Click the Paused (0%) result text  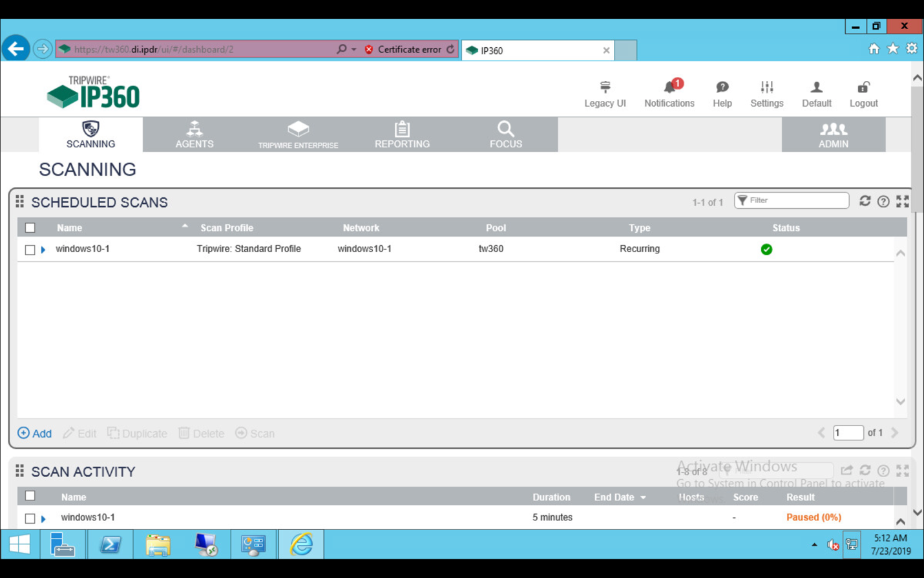click(x=814, y=517)
